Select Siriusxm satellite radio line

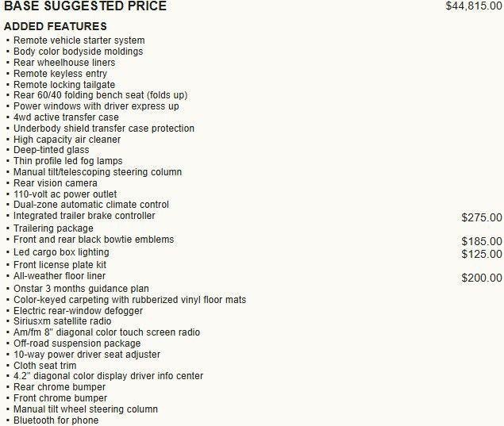click(63, 321)
